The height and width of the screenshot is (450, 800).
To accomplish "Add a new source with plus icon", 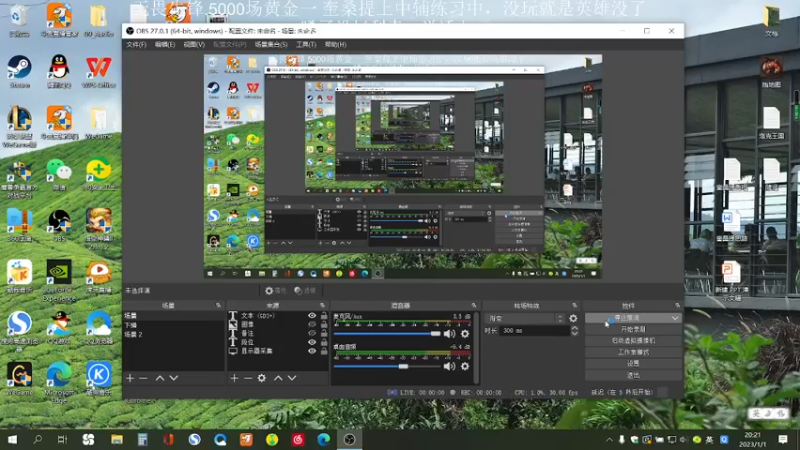I will click(x=234, y=378).
